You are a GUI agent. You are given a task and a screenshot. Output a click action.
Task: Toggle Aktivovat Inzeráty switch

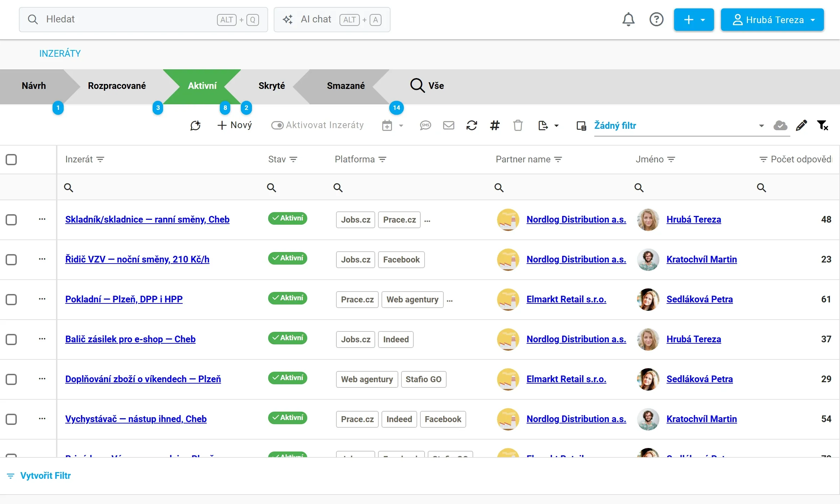[x=277, y=125]
